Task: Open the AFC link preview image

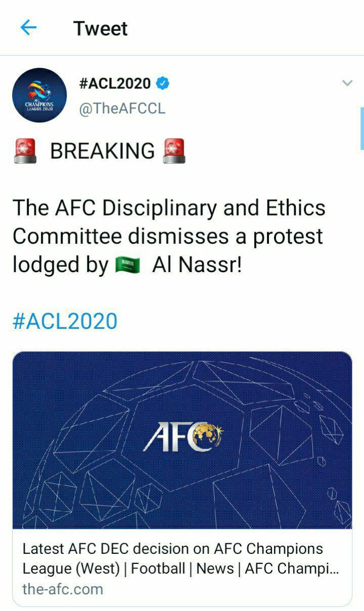Action: coord(182,440)
